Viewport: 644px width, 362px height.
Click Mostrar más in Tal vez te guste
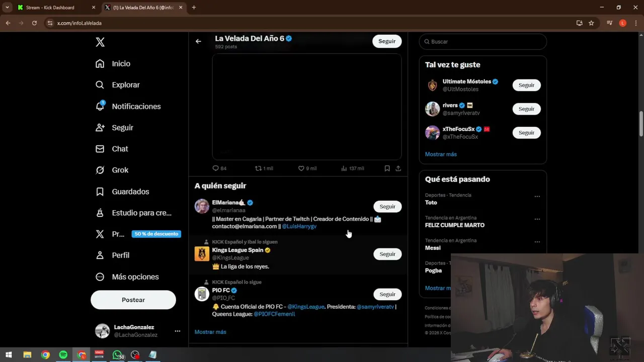(x=441, y=154)
